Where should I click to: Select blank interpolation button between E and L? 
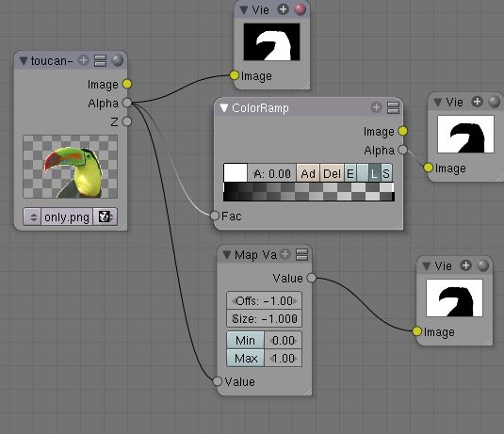point(363,173)
